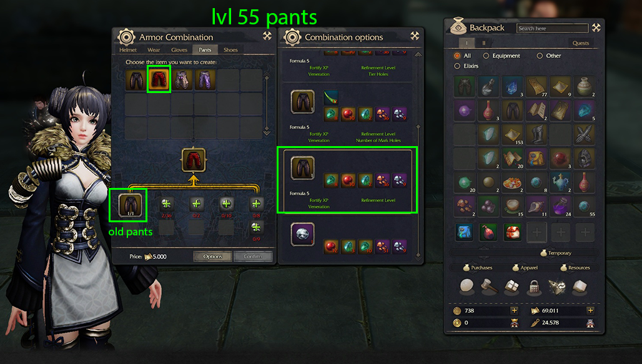Select the purple pants in creation grid
Screen dimensions: 642x364
tap(205, 80)
